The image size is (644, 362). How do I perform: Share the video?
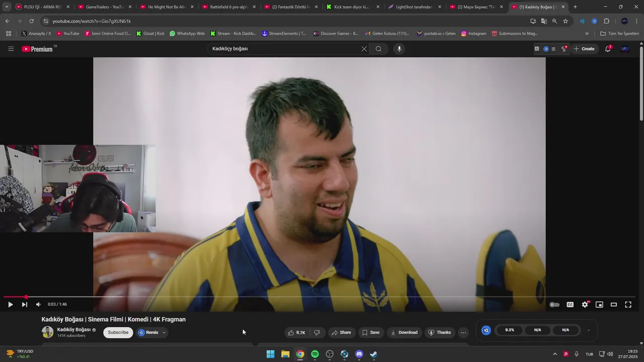click(x=341, y=332)
